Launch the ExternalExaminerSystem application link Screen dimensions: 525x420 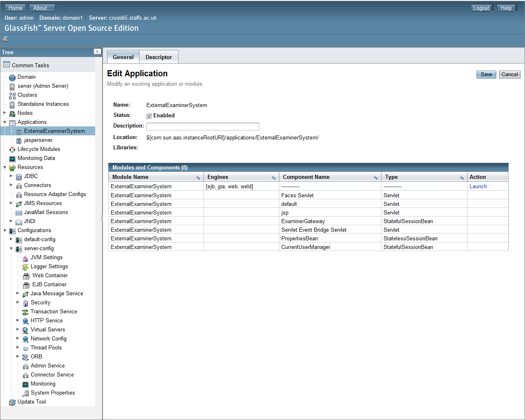[478, 186]
